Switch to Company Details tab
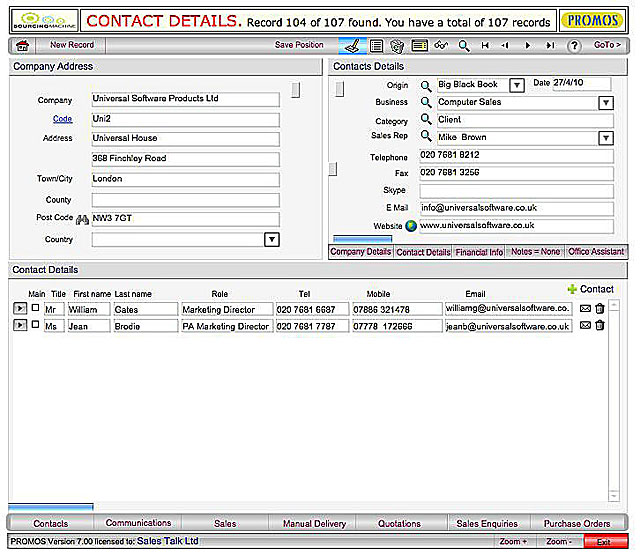Image resolution: width=640 pixels, height=554 pixels. [360, 252]
